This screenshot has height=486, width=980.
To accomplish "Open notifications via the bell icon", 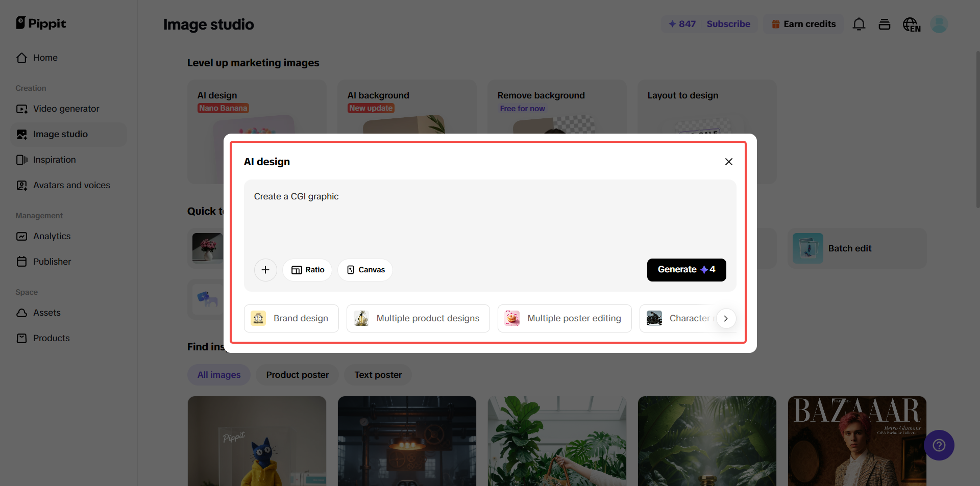I will [859, 24].
